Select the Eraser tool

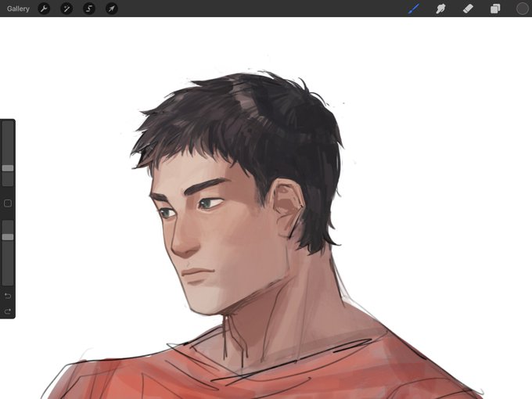[468, 9]
